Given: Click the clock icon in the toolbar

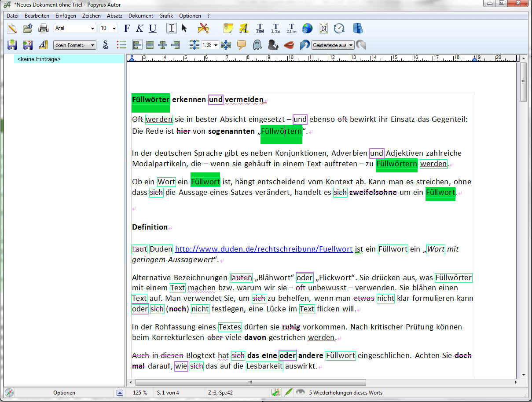Looking at the screenshot, I should (339, 29).
